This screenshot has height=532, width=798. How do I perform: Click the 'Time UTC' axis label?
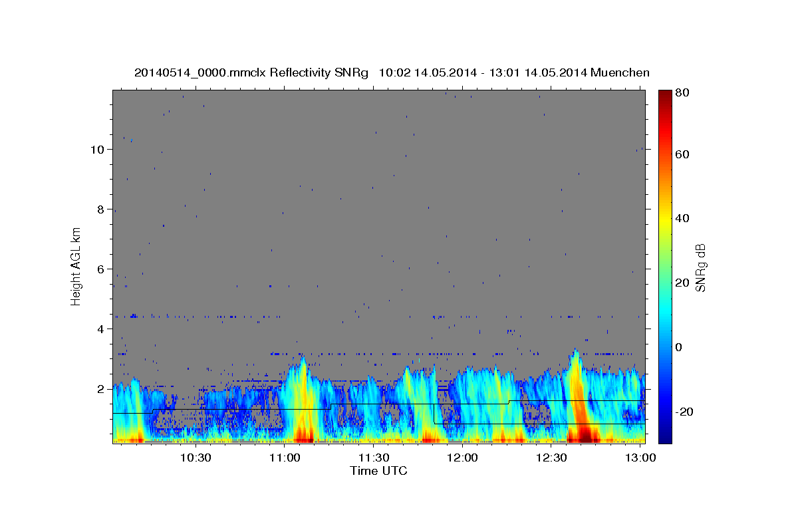click(378, 471)
